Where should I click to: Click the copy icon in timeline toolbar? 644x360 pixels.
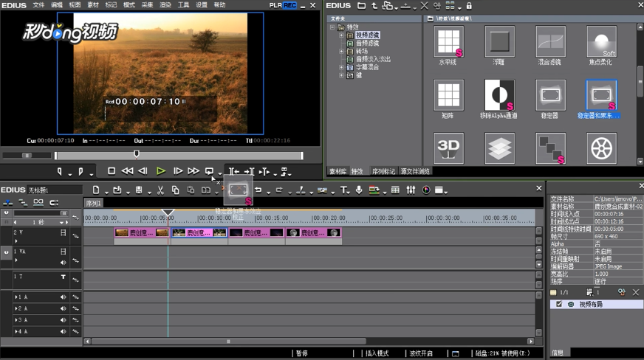pos(175,190)
